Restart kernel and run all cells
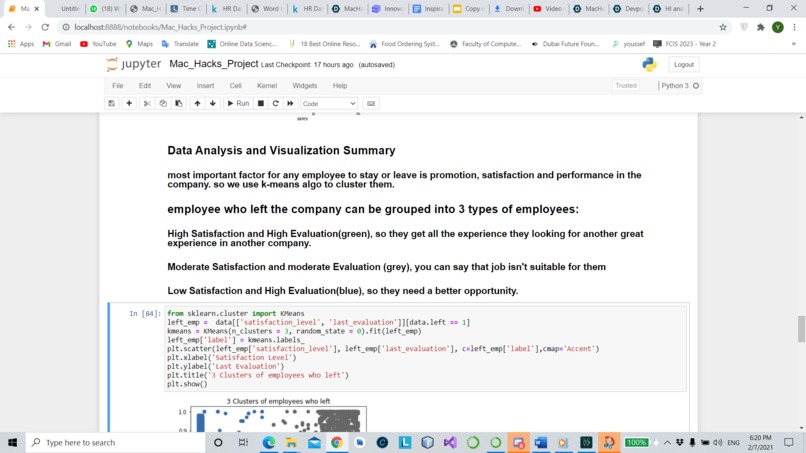 (x=290, y=103)
